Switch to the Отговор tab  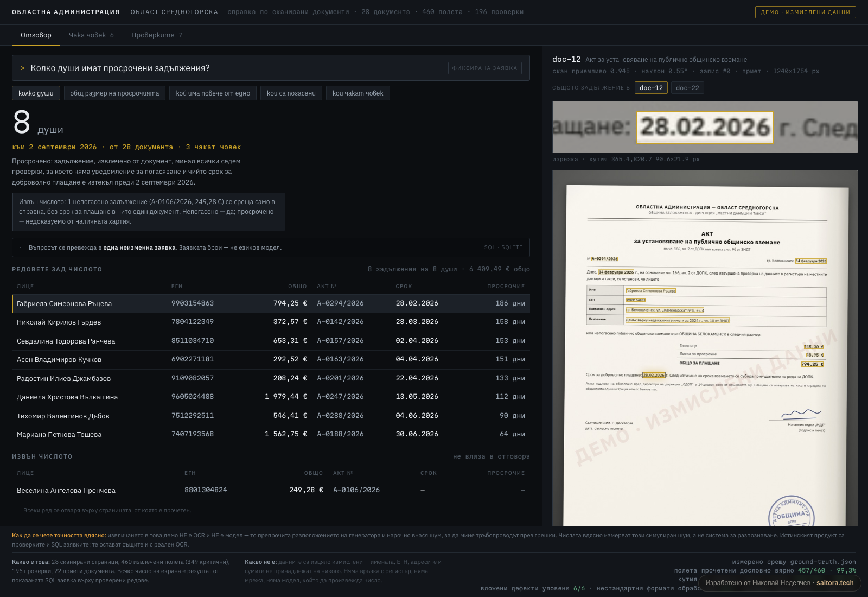(x=36, y=35)
